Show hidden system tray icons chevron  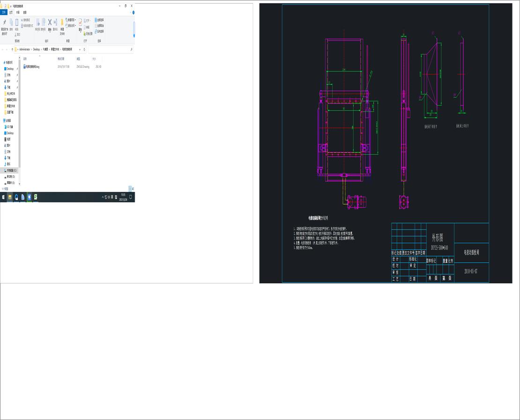tap(103, 197)
